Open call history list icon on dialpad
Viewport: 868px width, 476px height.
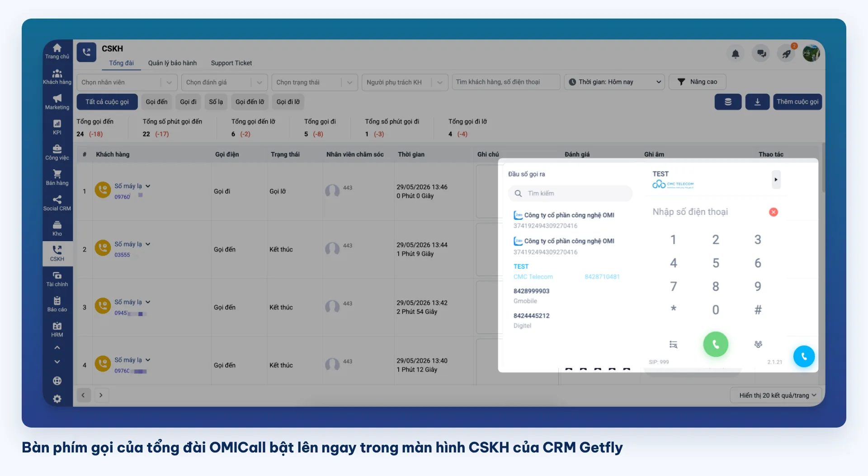click(x=673, y=344)
